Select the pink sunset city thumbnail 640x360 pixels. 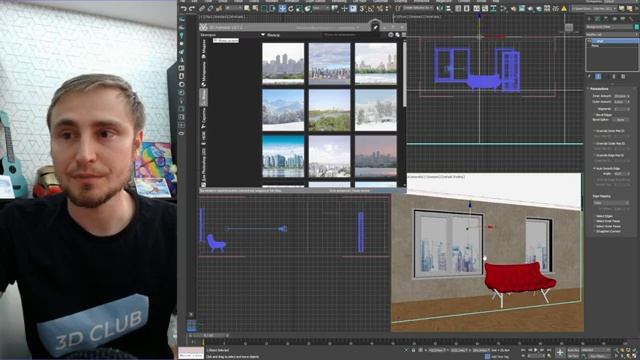(376, 157)
